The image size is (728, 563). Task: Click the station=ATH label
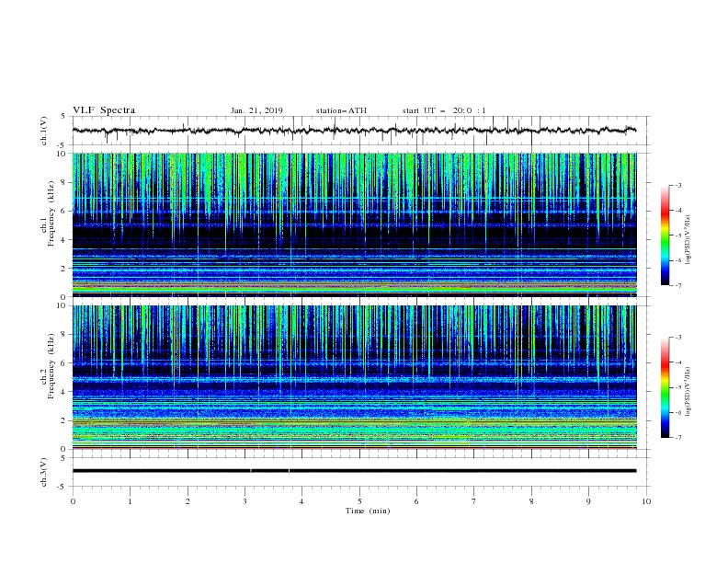[341, 110]
